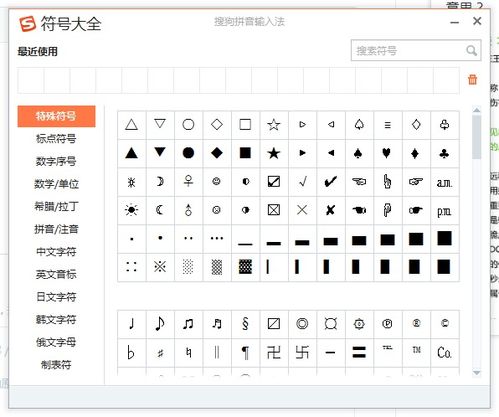This screenshot has height=417, width=499.
Task: Open the 数学/单位 symbol category
Action: pyautogui.click(x=56, y=184)
